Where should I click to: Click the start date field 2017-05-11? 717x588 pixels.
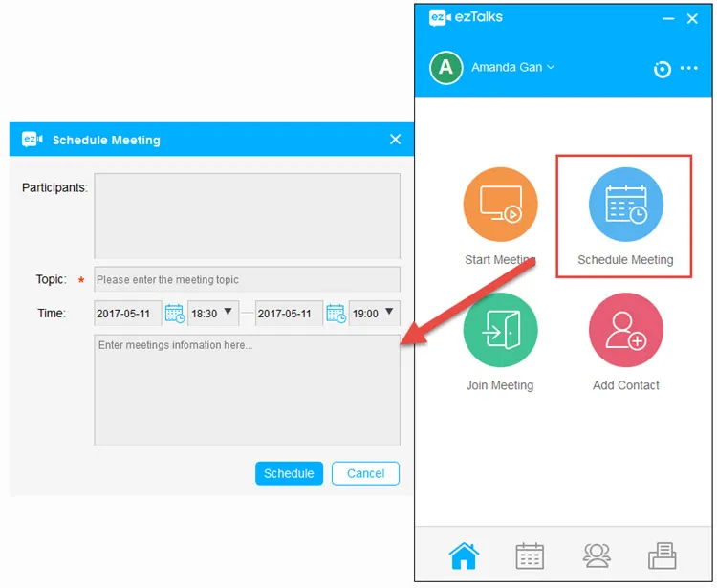click(x=127, y=314)
